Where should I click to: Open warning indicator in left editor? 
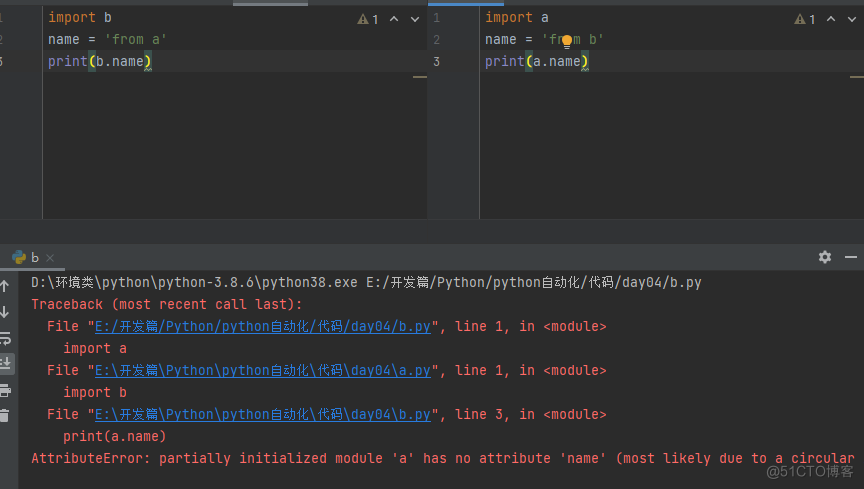(x=368, y=19)
